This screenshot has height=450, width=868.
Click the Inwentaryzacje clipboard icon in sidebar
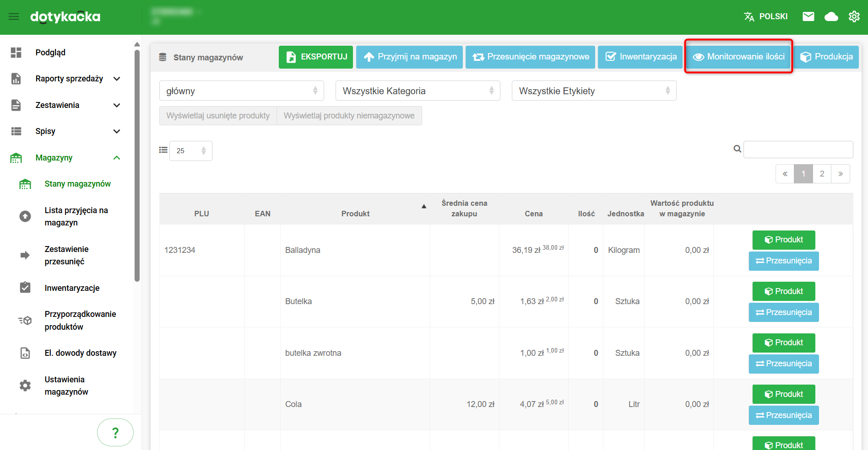25,288
